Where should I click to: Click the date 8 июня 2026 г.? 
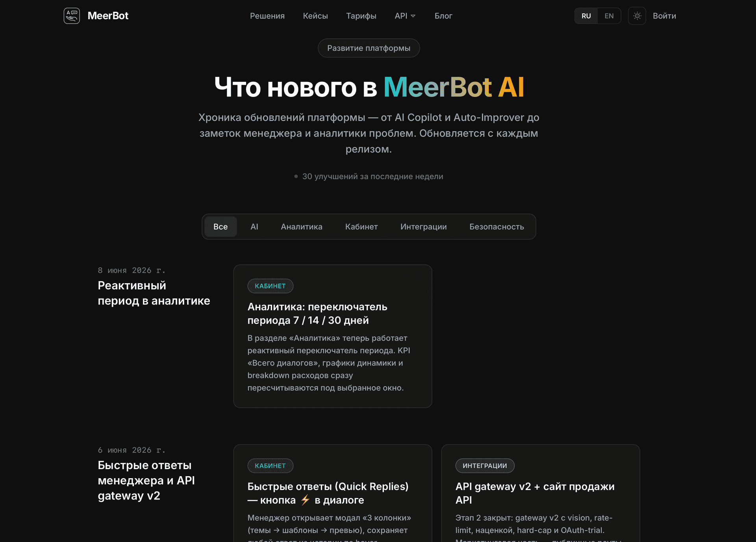(132, 270)
